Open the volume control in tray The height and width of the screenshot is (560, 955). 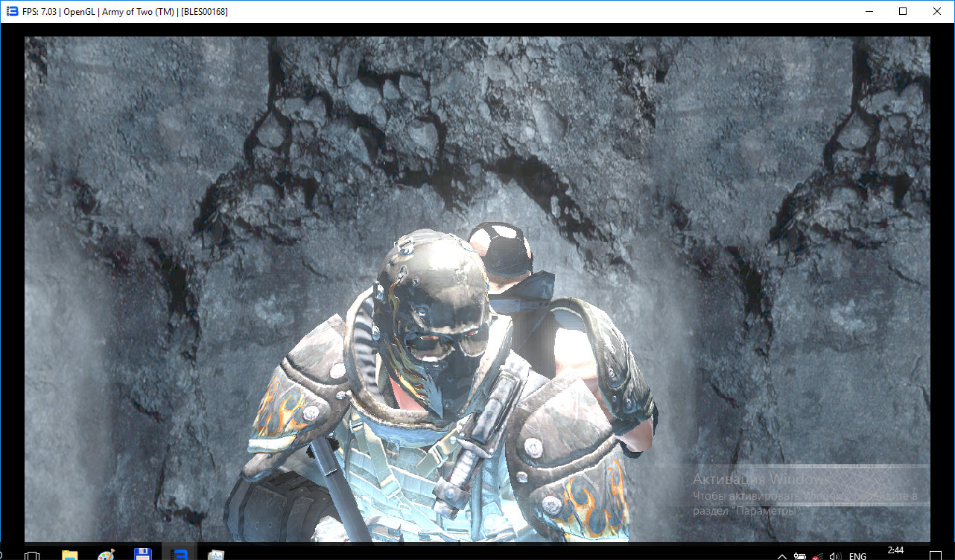pyautogui.click(x=835, y=556)
